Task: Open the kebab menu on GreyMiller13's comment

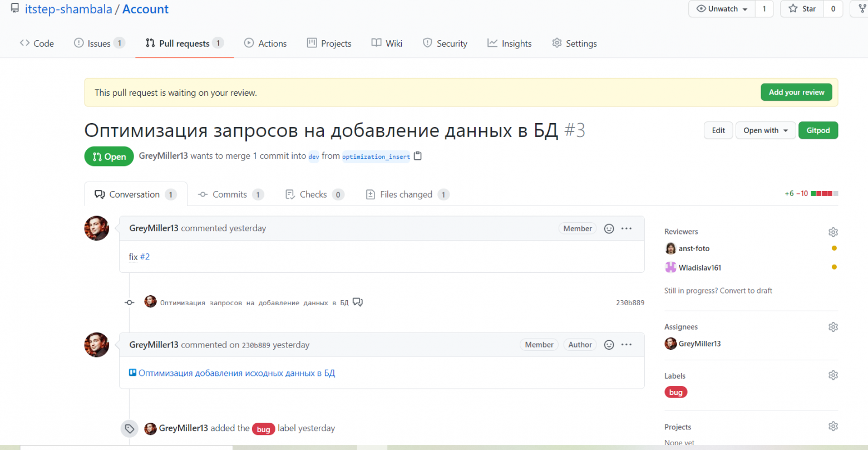Action: click(x=627, y=228)
